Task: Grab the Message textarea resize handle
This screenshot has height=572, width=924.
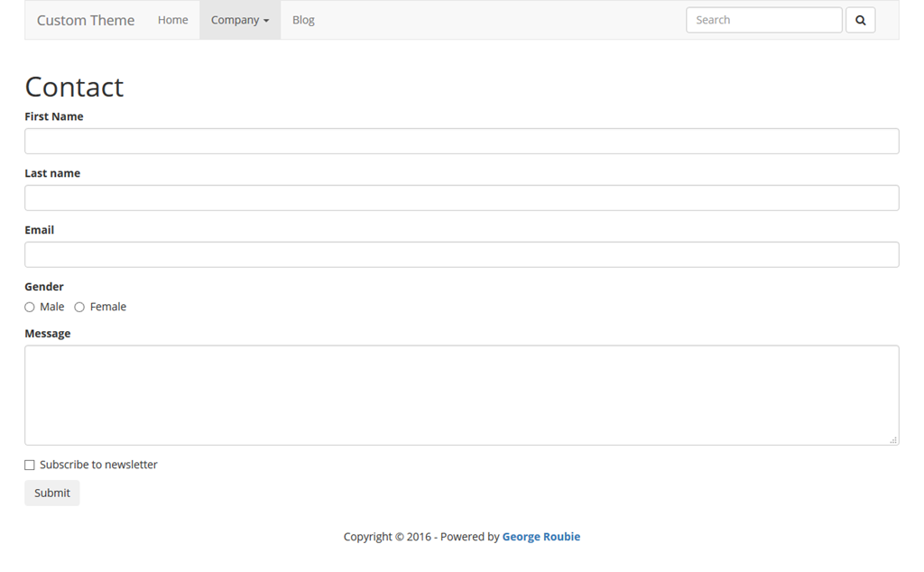Action: tap(893, 440)
